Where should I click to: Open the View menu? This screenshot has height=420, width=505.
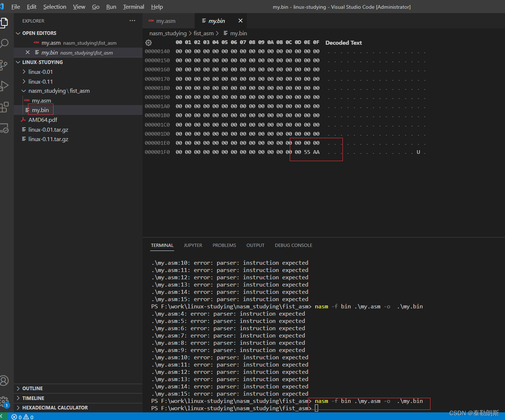[x=79, y=7]
